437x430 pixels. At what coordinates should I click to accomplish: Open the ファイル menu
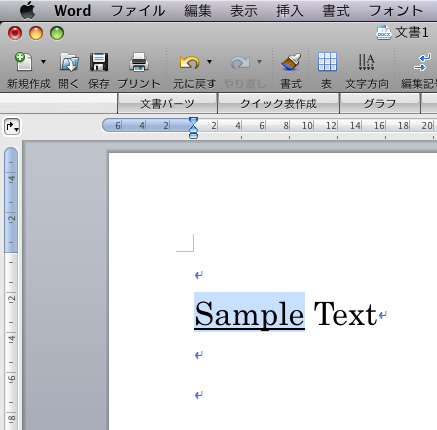coord(138,11)
